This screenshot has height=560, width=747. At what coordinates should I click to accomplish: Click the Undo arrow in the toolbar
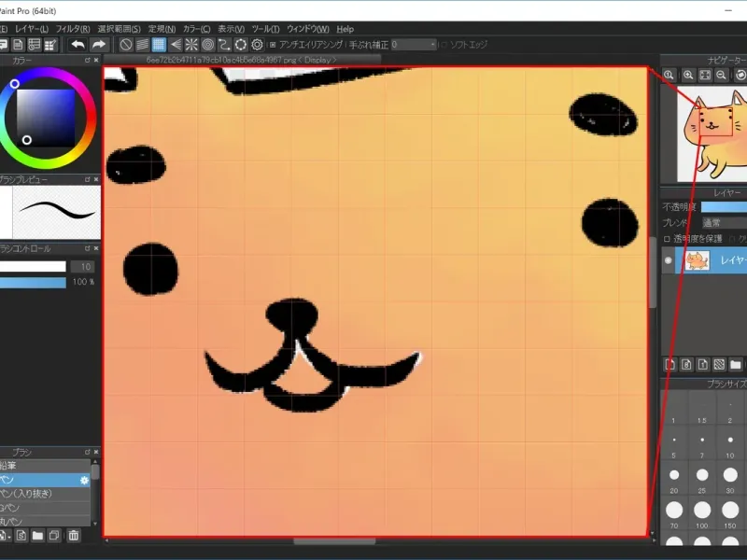point(78,44)
